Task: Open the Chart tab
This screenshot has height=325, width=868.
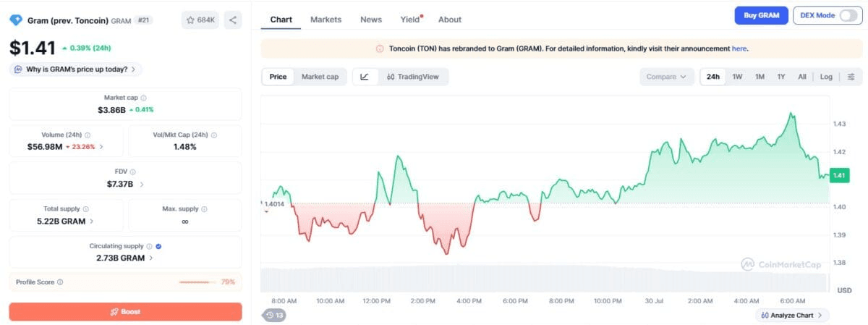Action: tap(281, 20)
